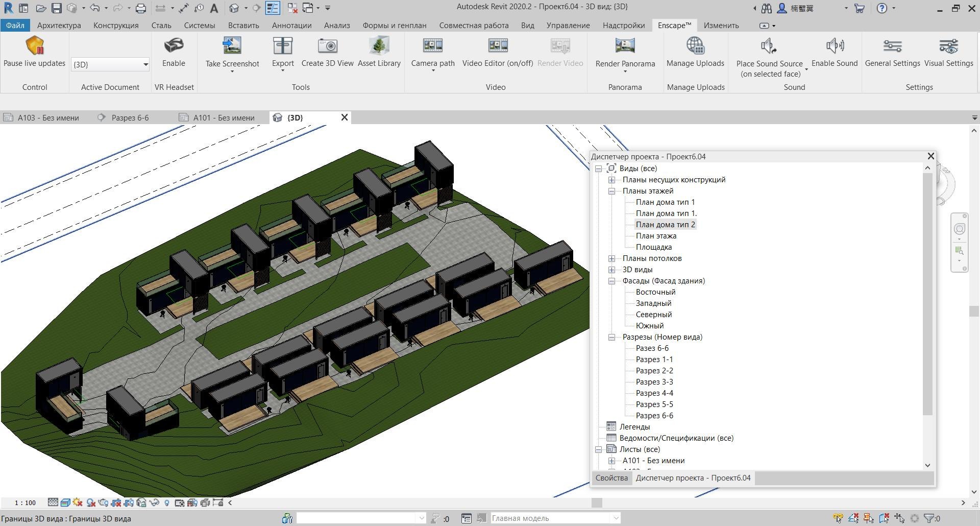Open the Asset Library

pos(379,52)
